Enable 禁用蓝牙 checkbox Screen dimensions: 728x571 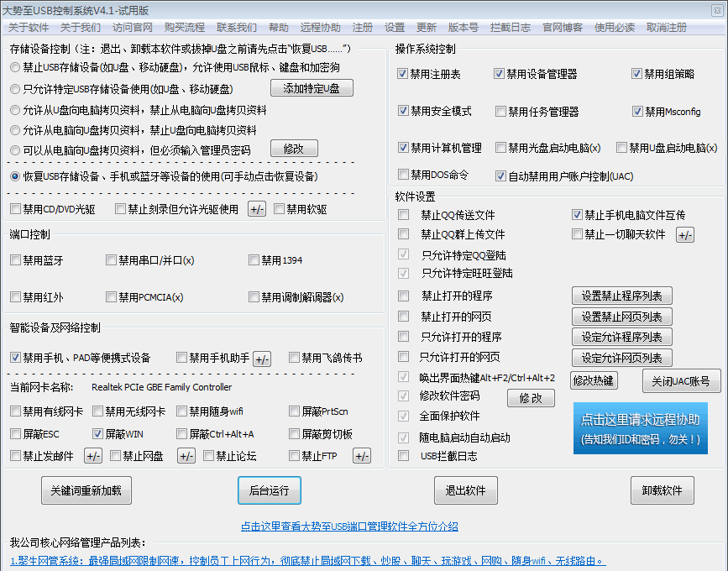coord(16,260)
